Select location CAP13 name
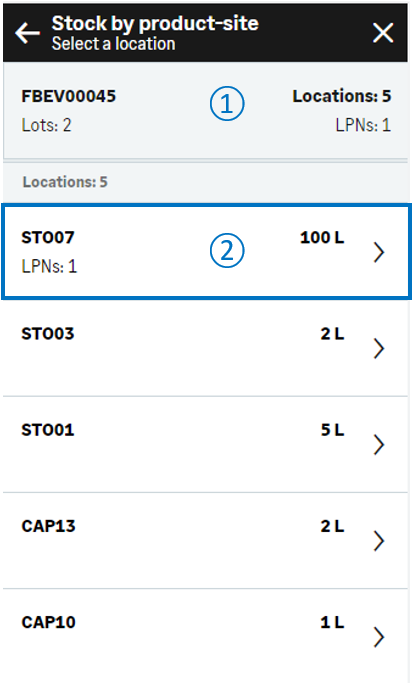The height and width of the screenshot is (688, 415). tap(48, 526)
